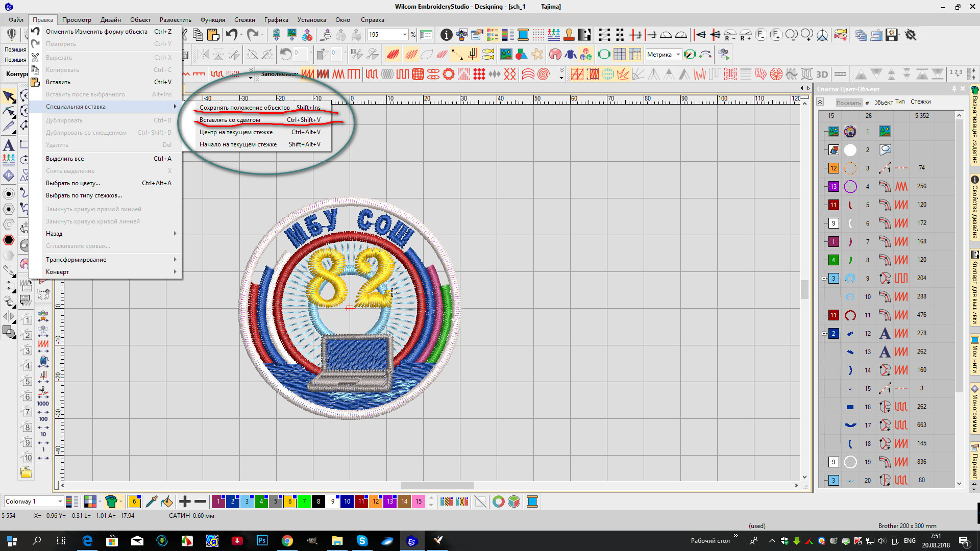Open the zoom percentage dropdown
The image size is (980, 551).
coord(405,35)
